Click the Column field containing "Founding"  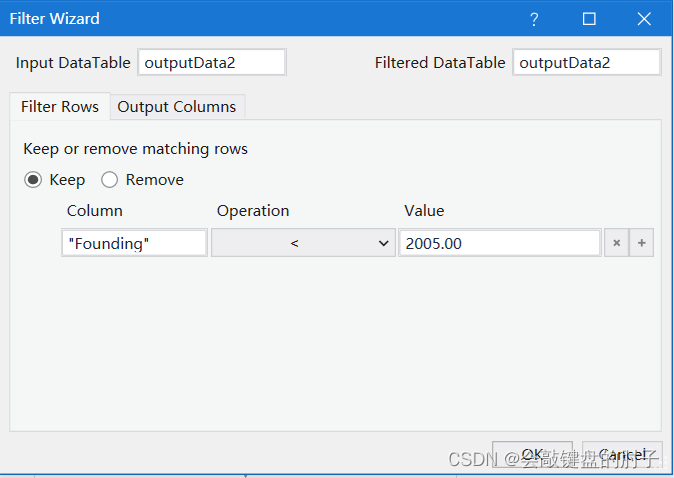pyautogui.click(x=134, y=243)
